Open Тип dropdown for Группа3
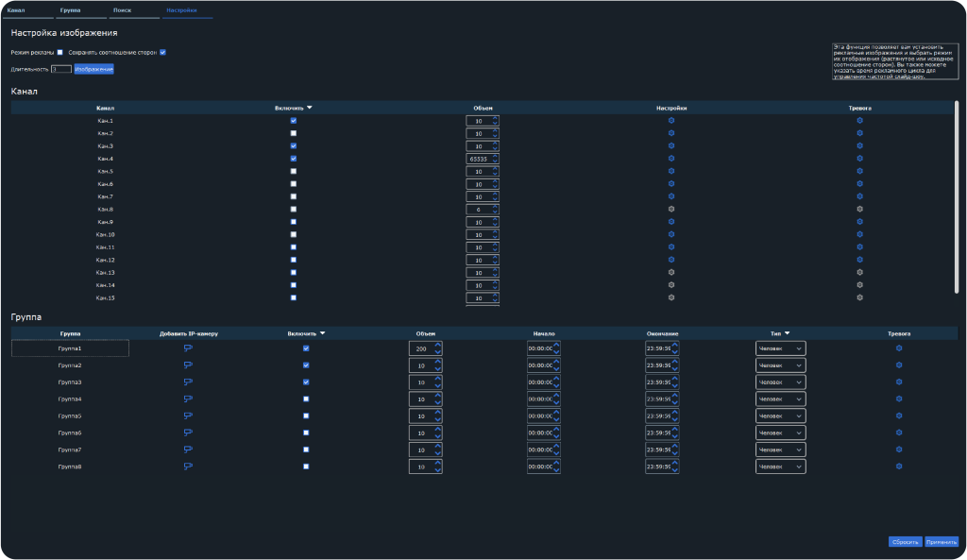Viewport: 967px width, 560px height. 780,382
